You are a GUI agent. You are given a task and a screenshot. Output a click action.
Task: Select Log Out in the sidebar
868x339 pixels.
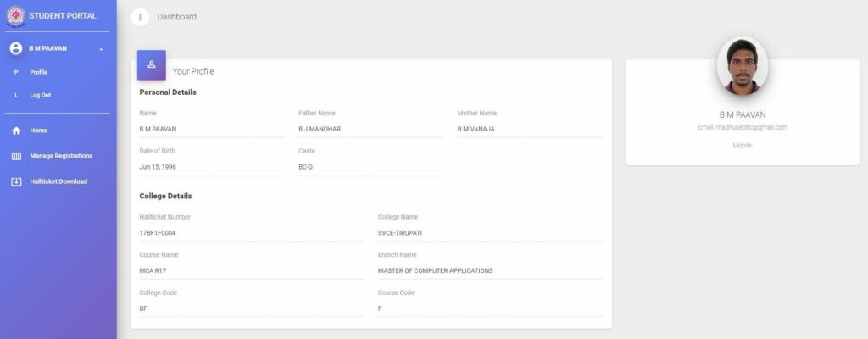coord(41,95)
